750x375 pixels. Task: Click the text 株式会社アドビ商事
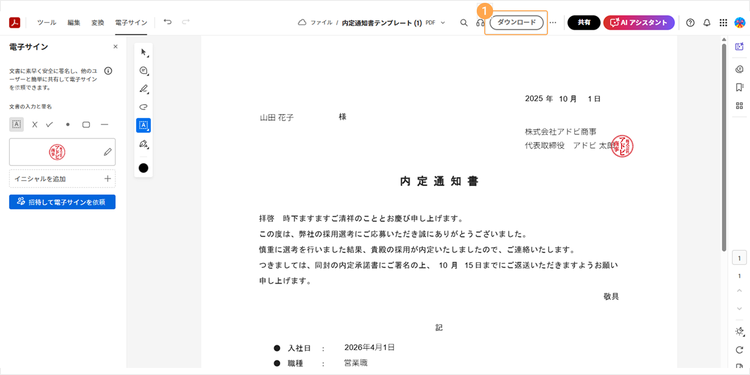(561, 132)
